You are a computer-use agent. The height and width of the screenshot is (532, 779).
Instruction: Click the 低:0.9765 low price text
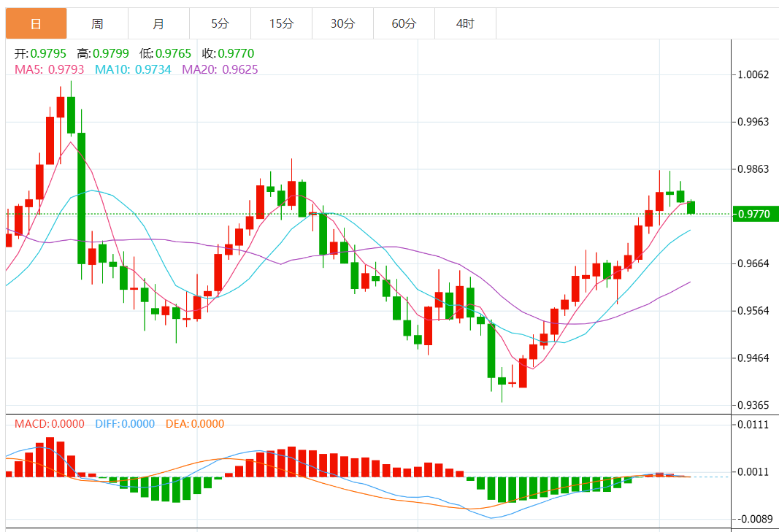(166, 53)
